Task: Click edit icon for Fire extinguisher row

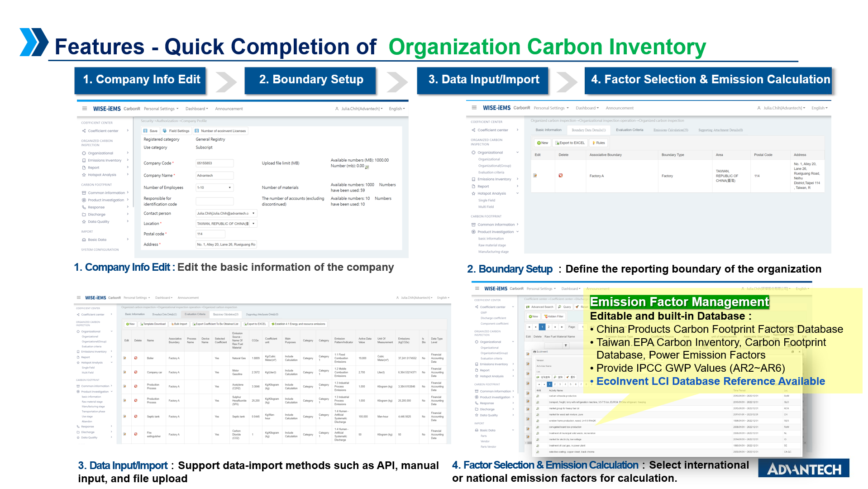Action: click(124, 434)
